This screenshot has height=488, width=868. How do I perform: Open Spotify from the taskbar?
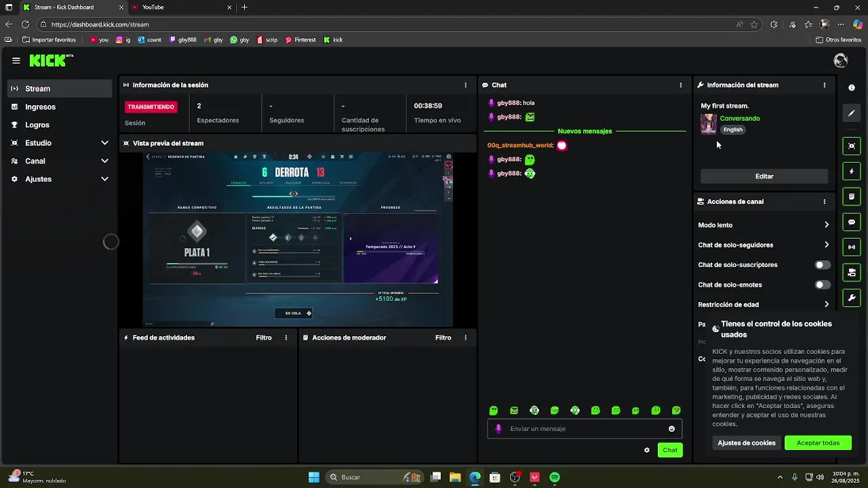coord(555,477)
